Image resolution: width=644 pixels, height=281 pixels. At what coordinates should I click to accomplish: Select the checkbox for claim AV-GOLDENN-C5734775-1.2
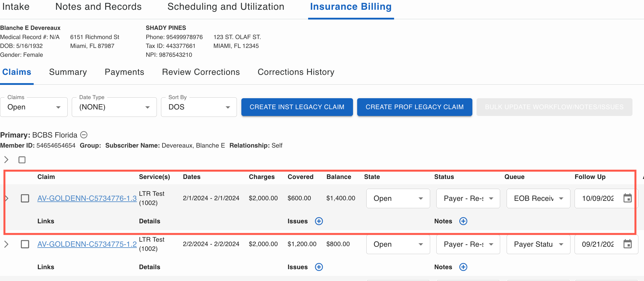pos(25,244)
